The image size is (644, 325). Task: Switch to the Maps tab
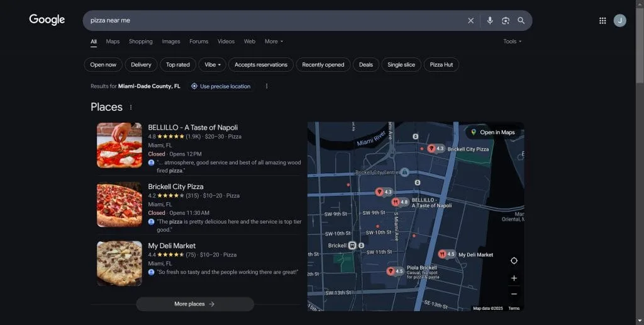(113, 41)
